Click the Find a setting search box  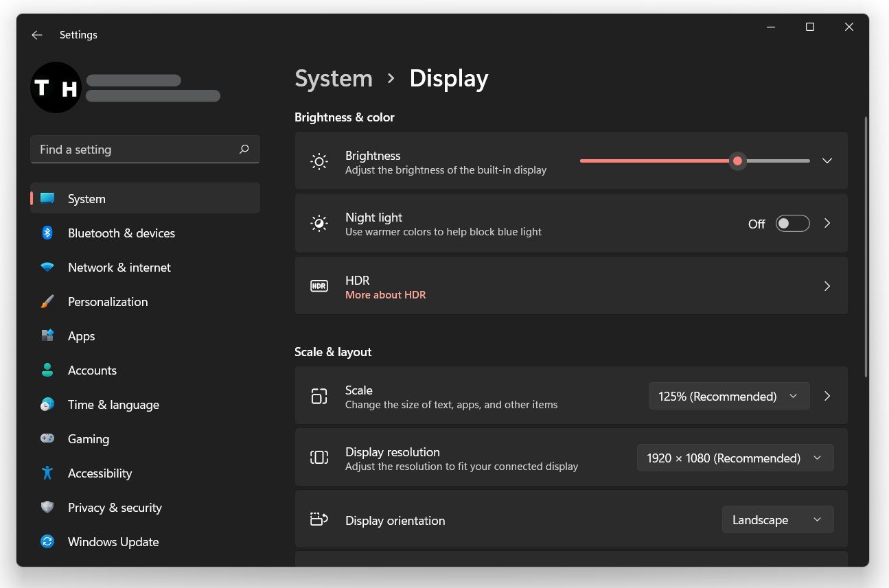click(x=134, y=150)
